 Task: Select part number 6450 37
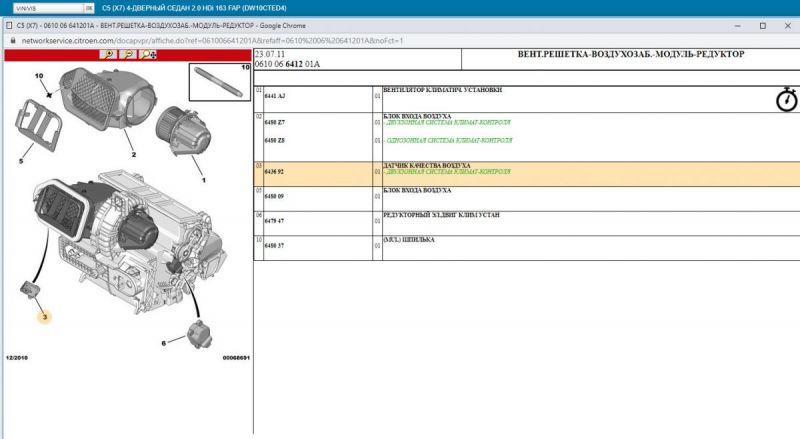[276, 245]
